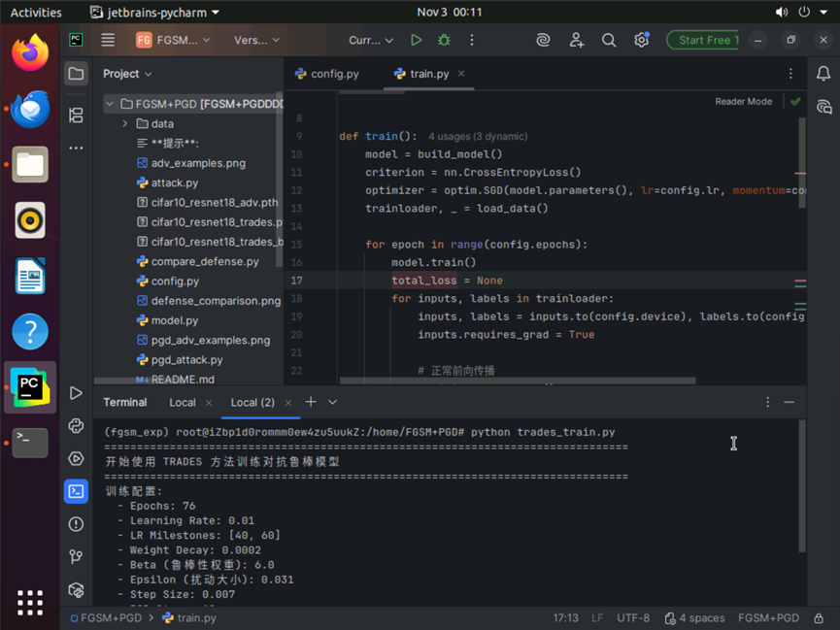Add a new terminal session with plus
Image resolution: width=840 pixels, height=630 pixels.
click(311, 402)
